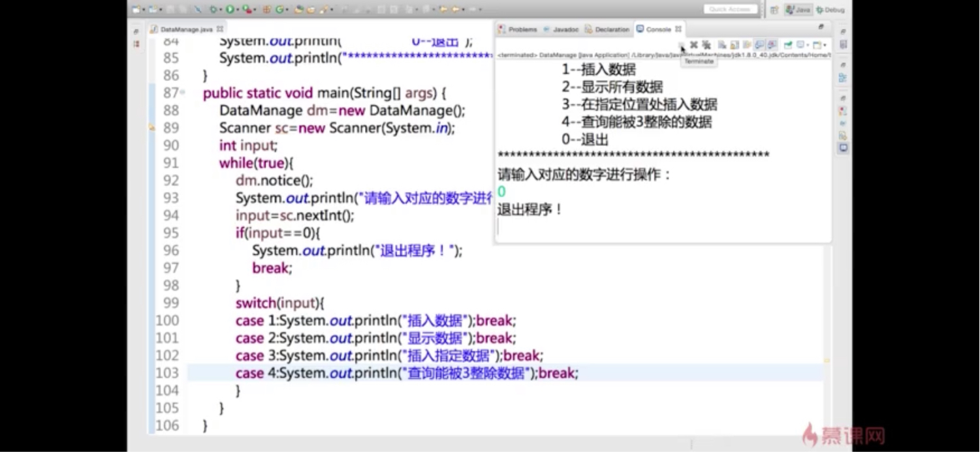Click console text '1--插入数据'
This screenshot has height=452, width=980.
599,70
